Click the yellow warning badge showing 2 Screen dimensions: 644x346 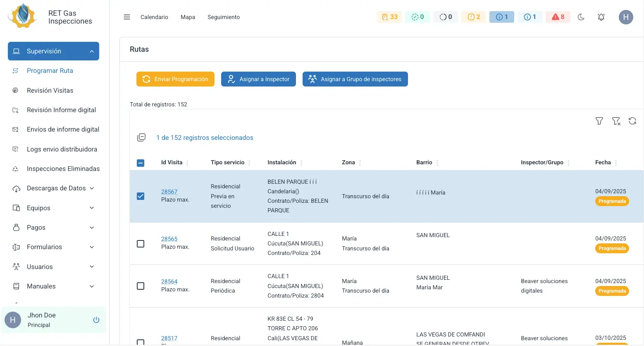[x=474, y=17]
